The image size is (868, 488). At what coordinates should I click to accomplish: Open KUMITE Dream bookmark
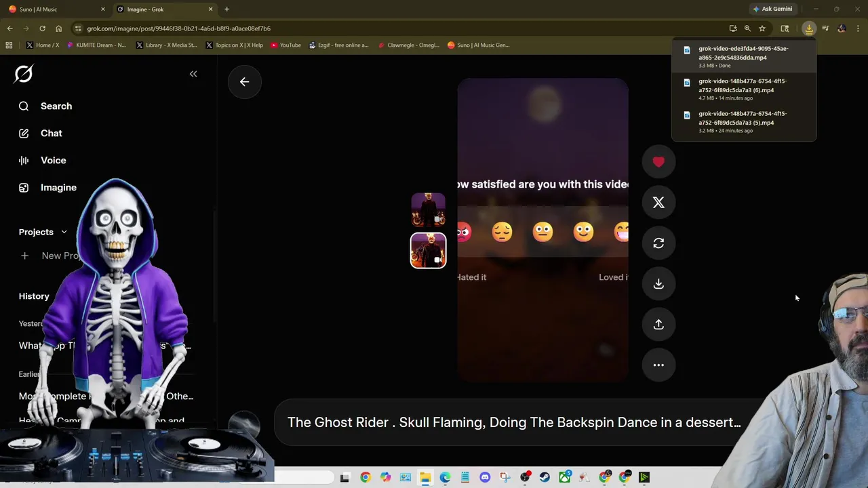pos(96,45)
